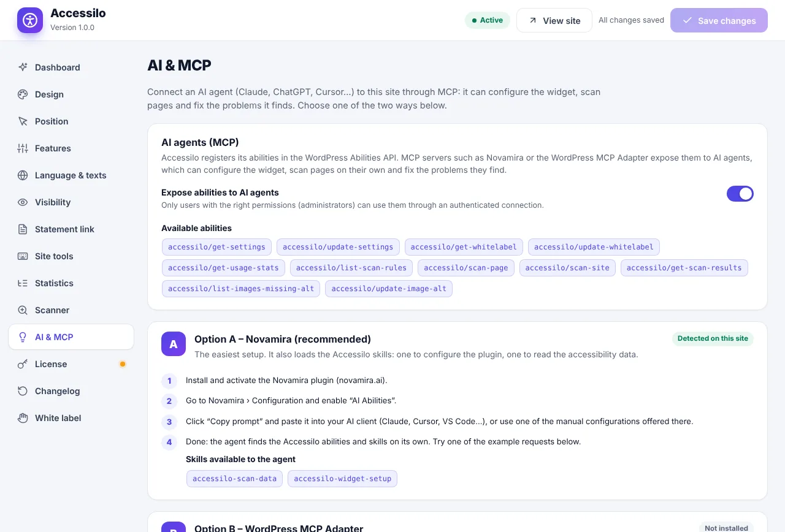Click the accessilo/update-settings ability chip
This screenshot has height=532, width=785.
point(338,247)
